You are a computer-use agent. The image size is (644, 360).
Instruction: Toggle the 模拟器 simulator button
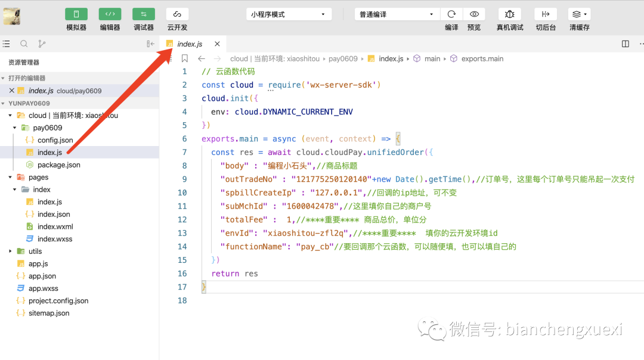[x=76, y=14]
